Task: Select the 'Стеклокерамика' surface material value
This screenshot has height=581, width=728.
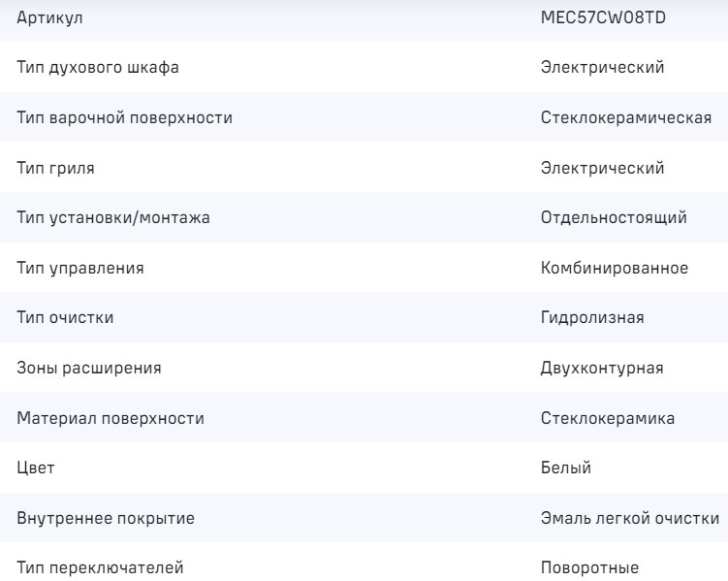Action: [608, 418]
